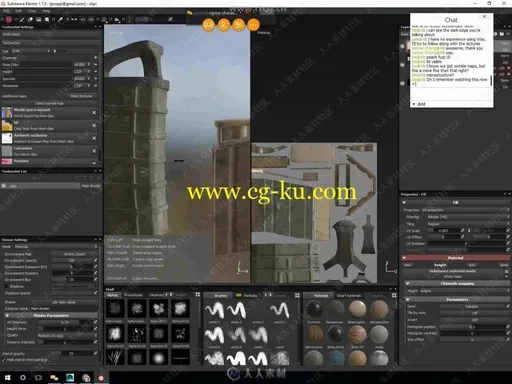Click the Seed Random button

[472, 306]
